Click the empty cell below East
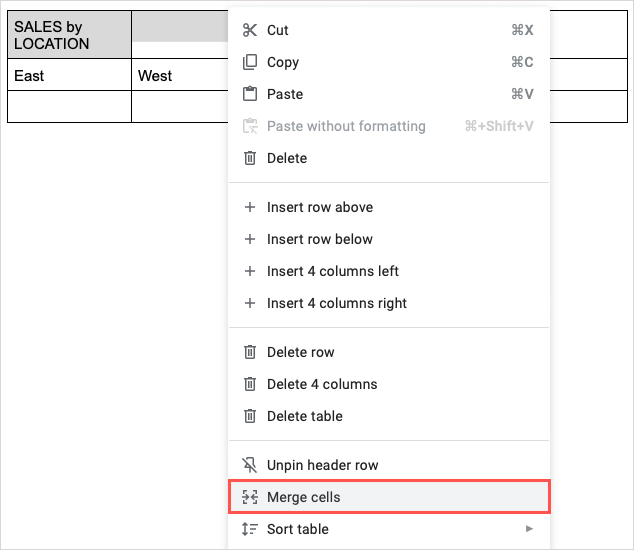The image size is (634, 550). (x=69, y=107)
